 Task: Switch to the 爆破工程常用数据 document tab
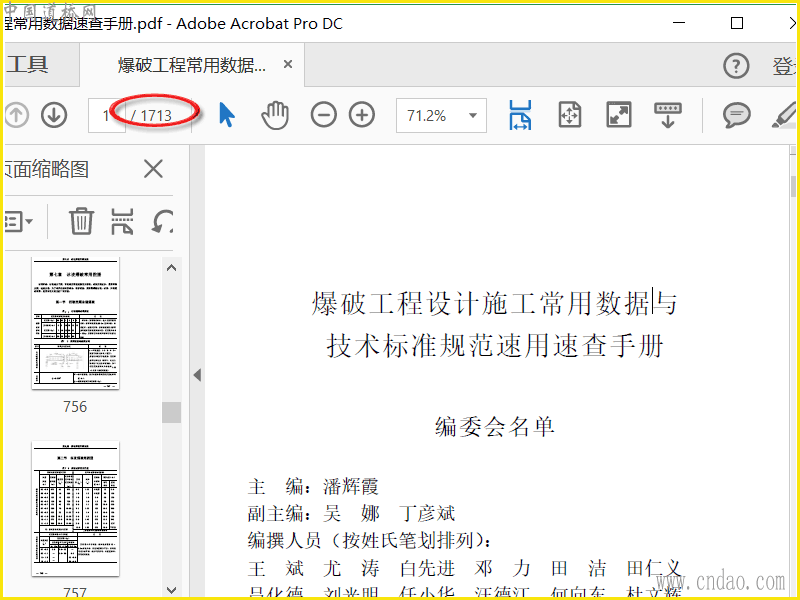pyautogui.click(x=192, y=65)
